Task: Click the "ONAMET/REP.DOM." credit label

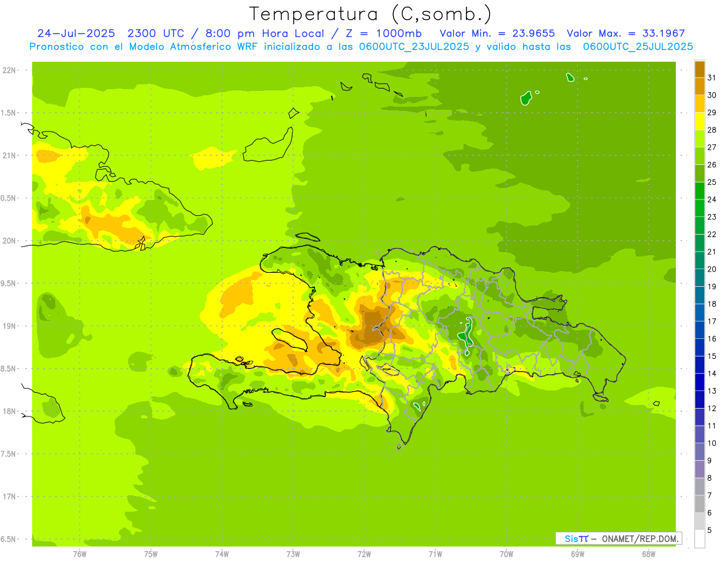Action: coord(639,538)
